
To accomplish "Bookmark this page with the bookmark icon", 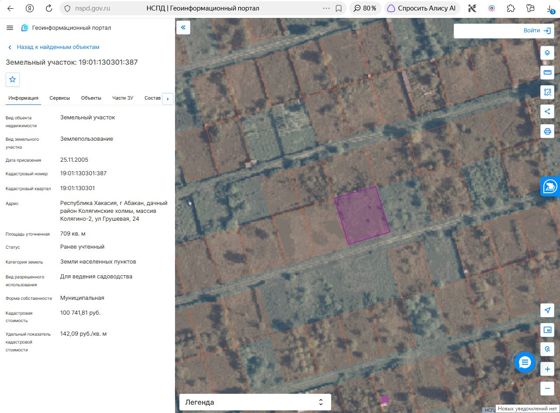I will [339, 8].
